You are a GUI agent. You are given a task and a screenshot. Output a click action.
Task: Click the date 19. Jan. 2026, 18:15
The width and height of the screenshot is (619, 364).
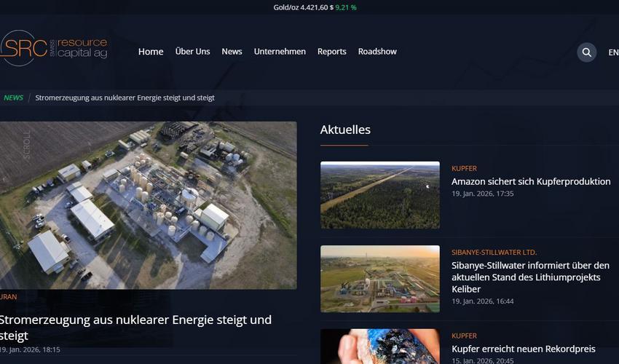click(x=30, y=349)
